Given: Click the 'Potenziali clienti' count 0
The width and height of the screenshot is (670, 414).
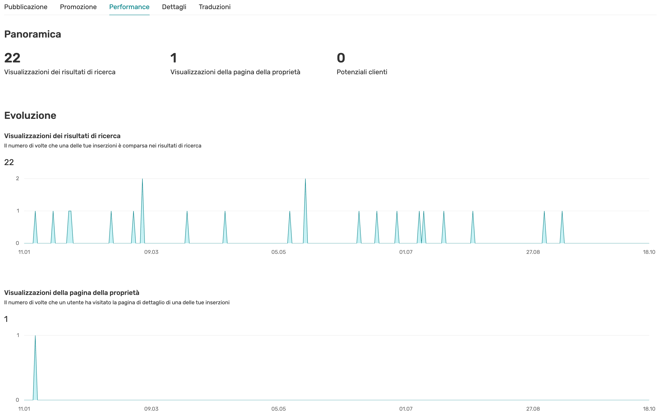Looking at the screenshot, I should coord(341,58).
